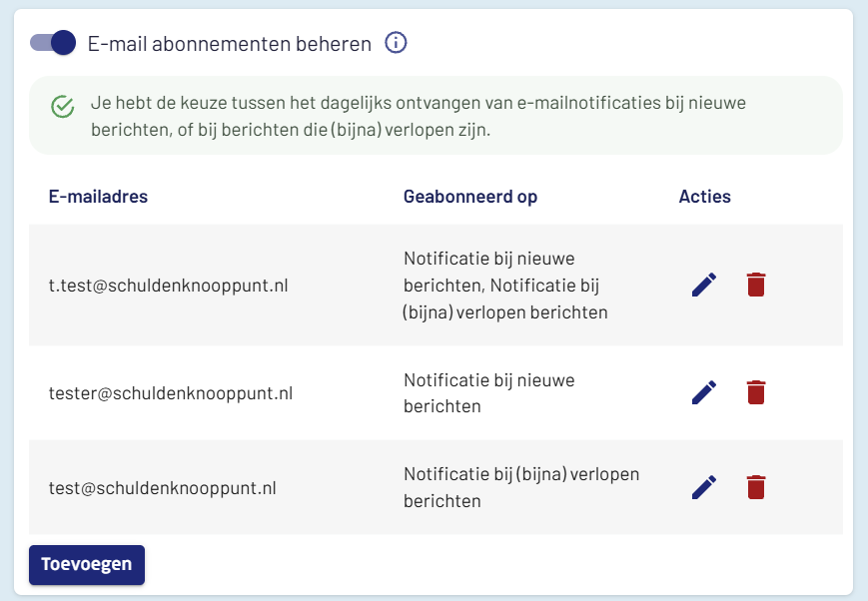Click the Acties column header
The image size is (868, 601).
click(704, 197)
